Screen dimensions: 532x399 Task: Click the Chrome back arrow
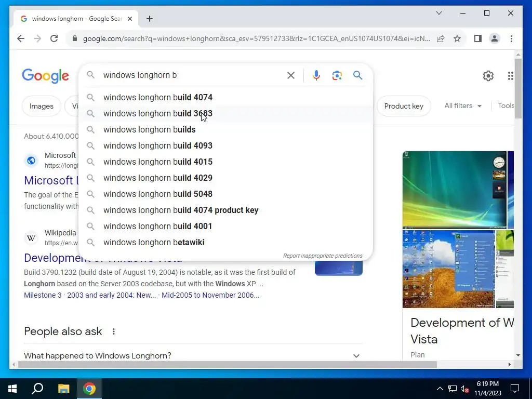pyautogui.click(x=21, y=38)
